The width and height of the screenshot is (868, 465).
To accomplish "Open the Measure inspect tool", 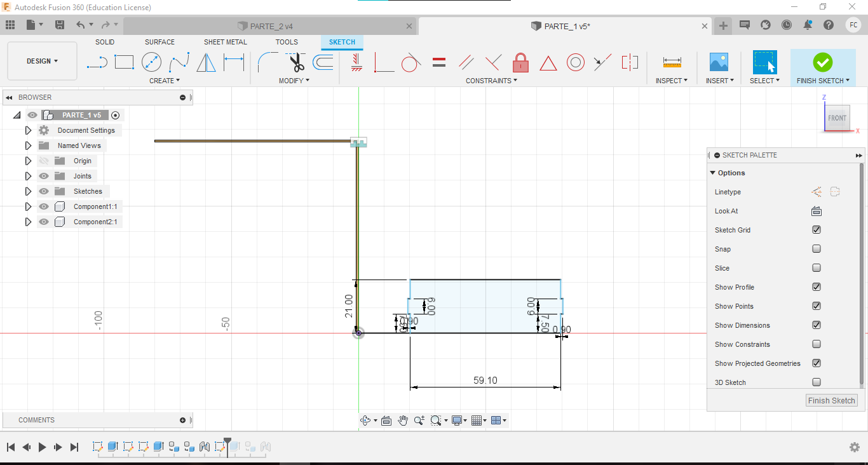I will coord(672,62).
